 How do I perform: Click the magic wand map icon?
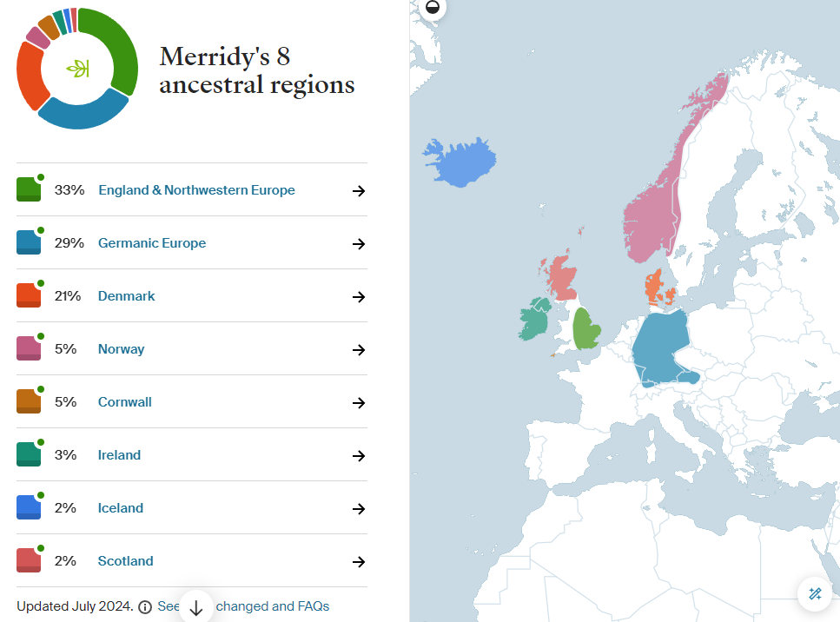coord(815,594)
